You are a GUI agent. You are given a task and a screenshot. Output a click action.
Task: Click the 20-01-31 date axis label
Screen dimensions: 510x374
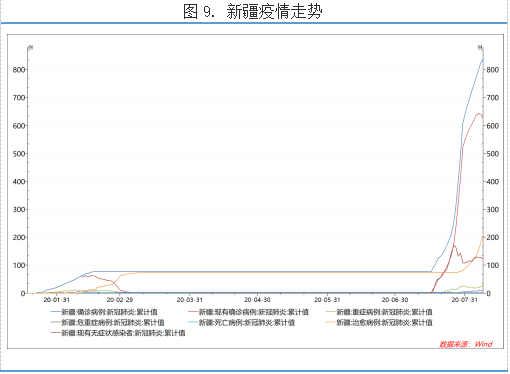coord(57,300)
